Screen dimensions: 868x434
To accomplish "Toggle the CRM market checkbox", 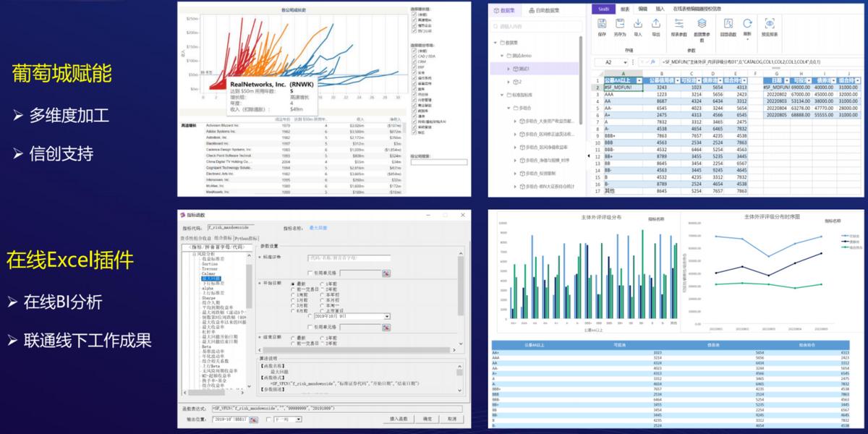I will click(x=414, y=62).
